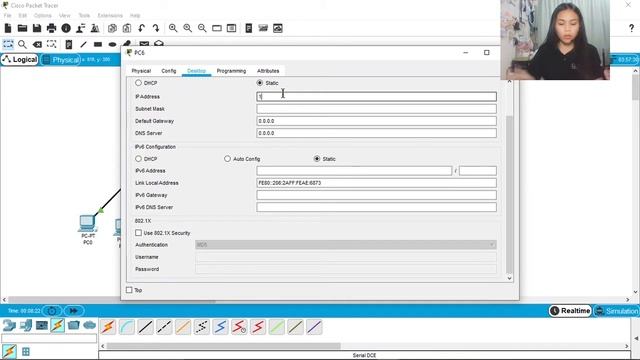Enable Use 802.1X Security checkbox

(138, 233)
